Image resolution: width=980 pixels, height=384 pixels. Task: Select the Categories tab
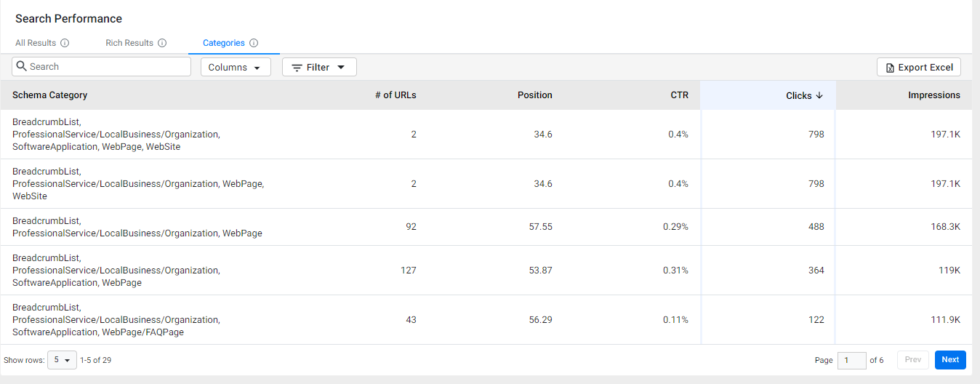tap(224, 43)
